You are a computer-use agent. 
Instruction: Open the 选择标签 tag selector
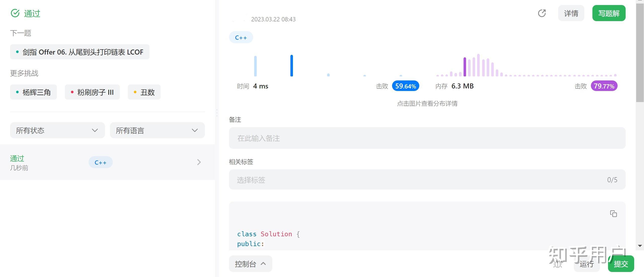pos(427,180)
